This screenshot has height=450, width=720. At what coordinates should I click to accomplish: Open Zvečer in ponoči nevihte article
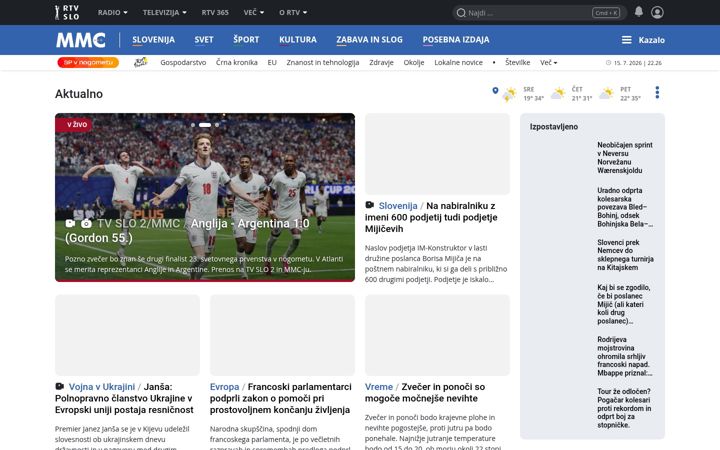click(x=425, y=393)
